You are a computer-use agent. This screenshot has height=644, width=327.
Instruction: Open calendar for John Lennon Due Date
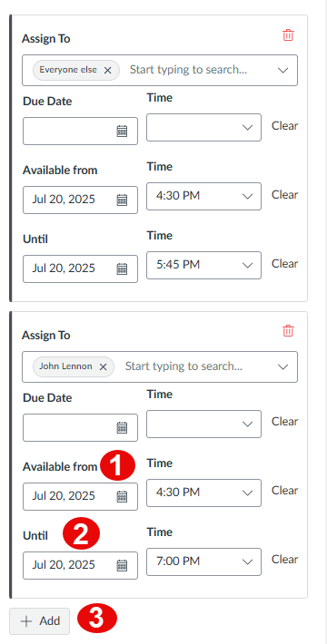pos(122,427)
